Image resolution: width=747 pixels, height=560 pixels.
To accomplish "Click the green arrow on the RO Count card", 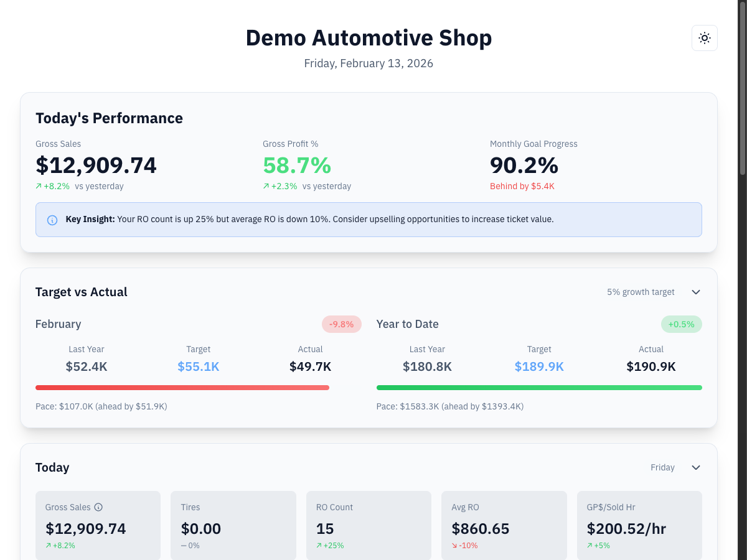I will tap(319, 545).
